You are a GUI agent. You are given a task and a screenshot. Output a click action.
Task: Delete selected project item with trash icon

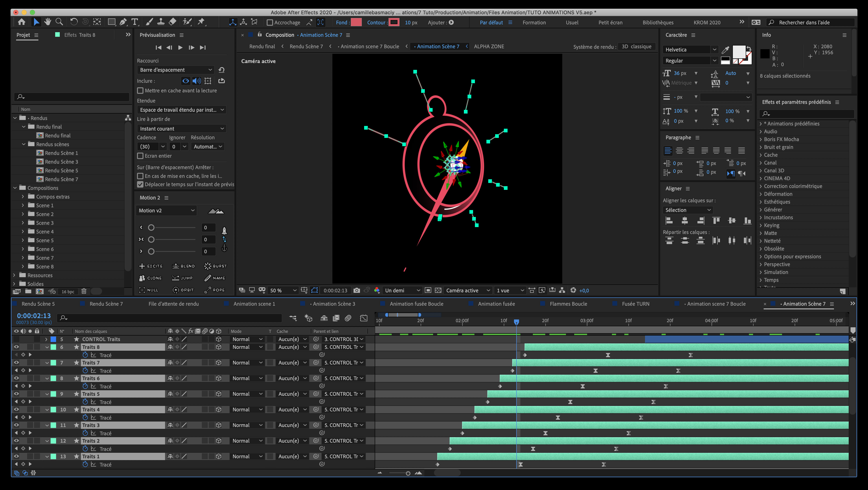[x=84, y=291]
